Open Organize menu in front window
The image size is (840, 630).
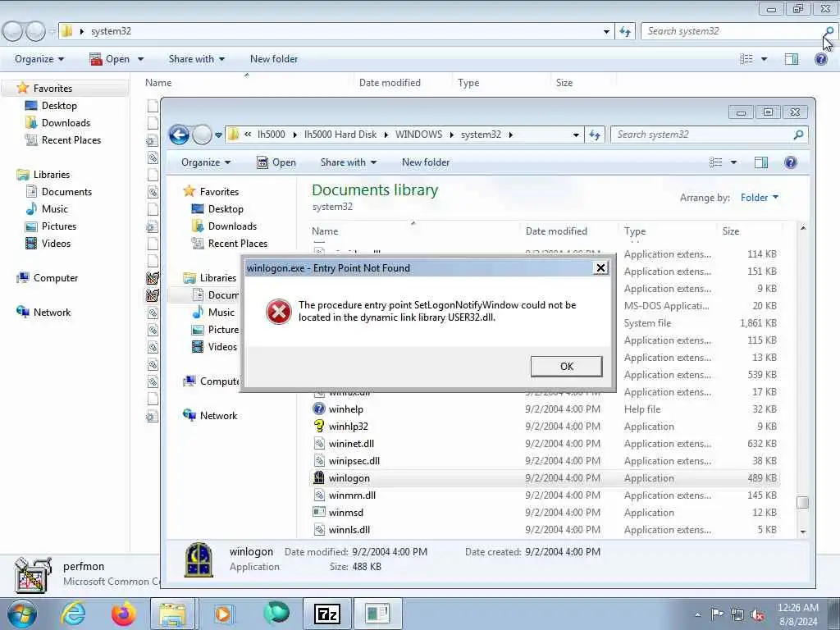(206, 162)
